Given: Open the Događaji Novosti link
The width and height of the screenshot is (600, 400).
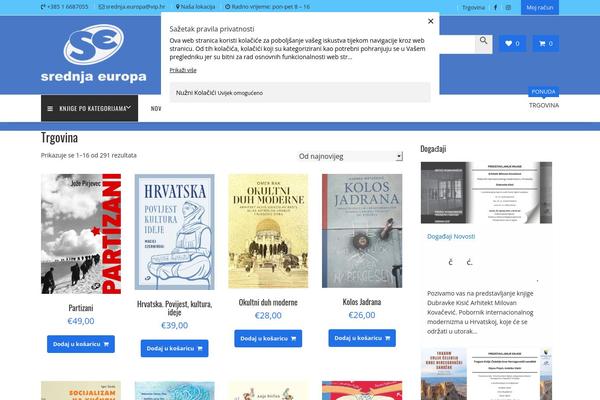Looking at the screenshot, I should (x=451, y=237).
